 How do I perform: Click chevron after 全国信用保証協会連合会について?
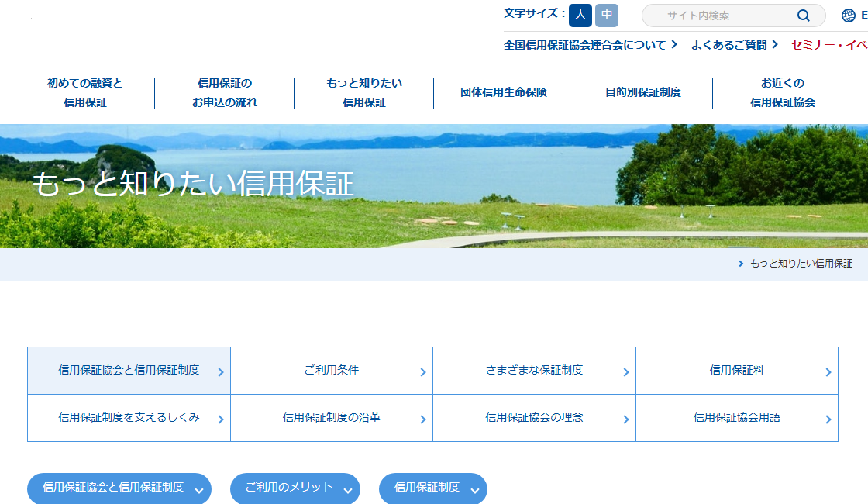[x=674, y=44]
